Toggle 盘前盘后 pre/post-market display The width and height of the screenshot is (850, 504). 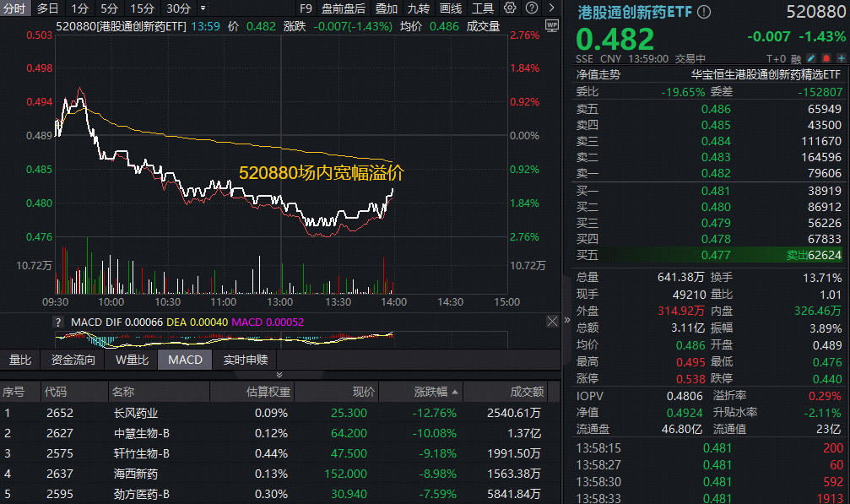(343, 8)
